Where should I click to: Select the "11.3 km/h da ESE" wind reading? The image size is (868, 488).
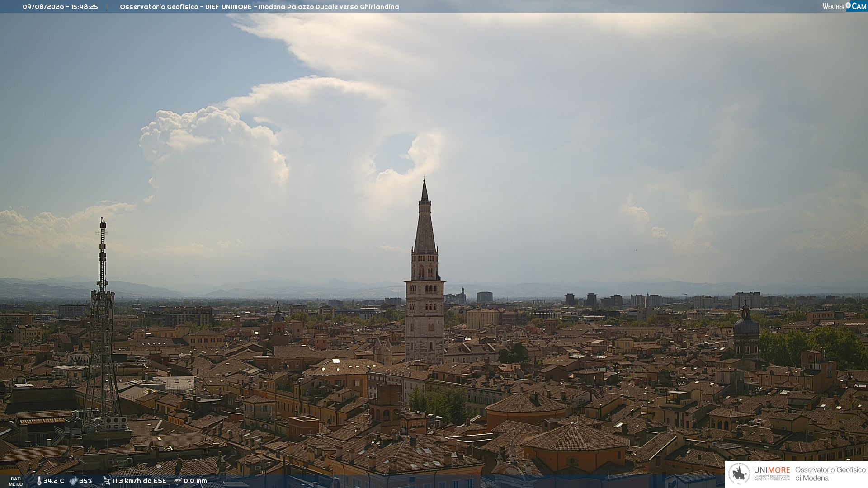(139, 481)
